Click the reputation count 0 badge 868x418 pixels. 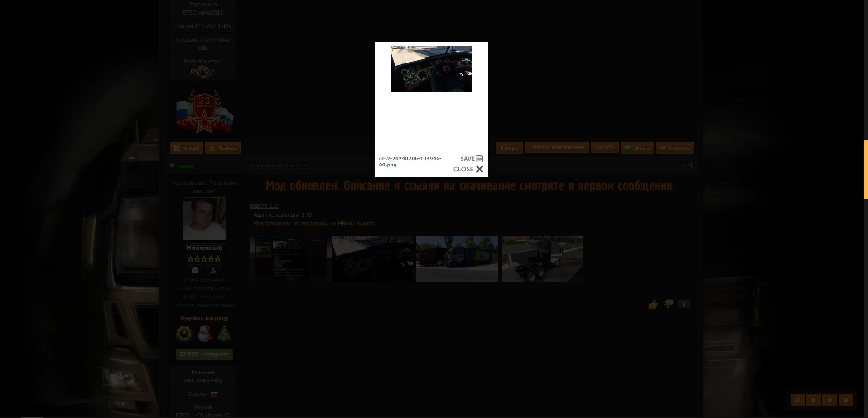tap(684, 304)
